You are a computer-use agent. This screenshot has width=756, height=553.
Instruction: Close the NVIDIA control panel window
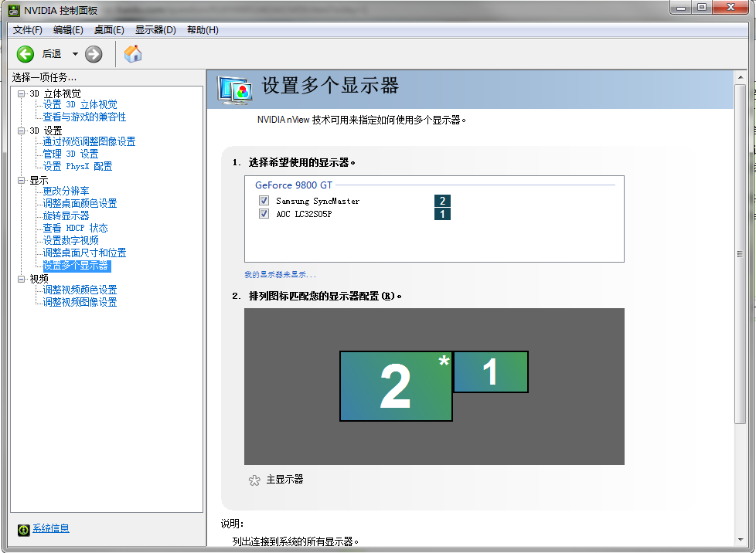(x=730, y=7)
